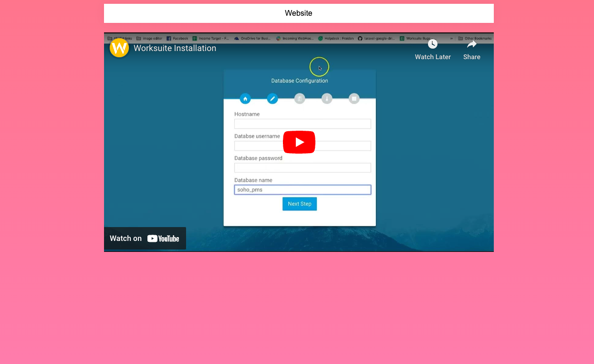Select the pencil step icon in installer

click(272, 99)
